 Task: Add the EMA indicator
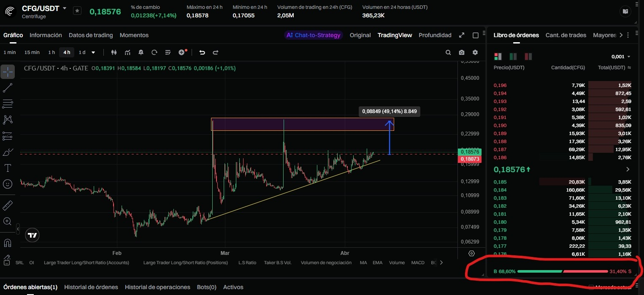point(377,263)
